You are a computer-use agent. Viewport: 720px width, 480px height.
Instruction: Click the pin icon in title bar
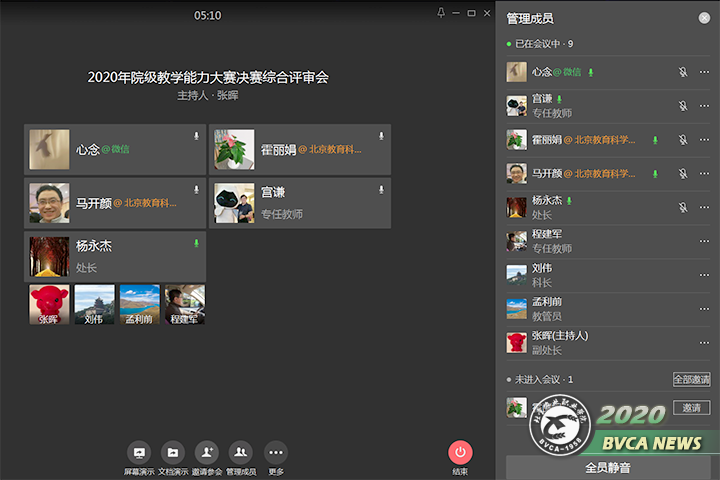point(441,13)
